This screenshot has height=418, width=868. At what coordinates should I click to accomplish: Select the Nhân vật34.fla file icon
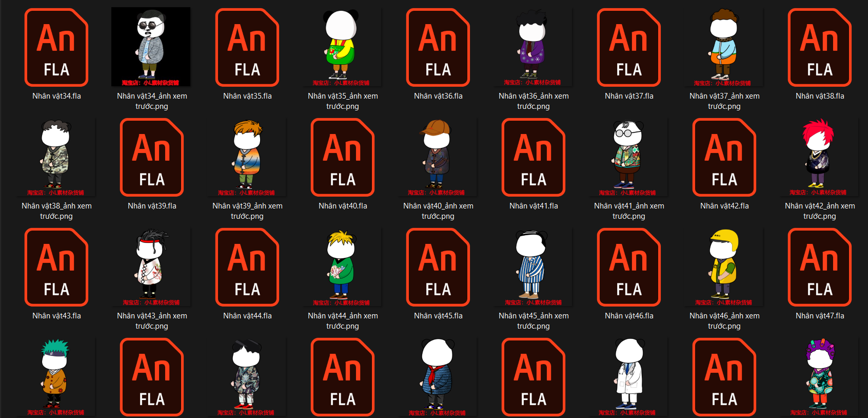coord(56,47)
